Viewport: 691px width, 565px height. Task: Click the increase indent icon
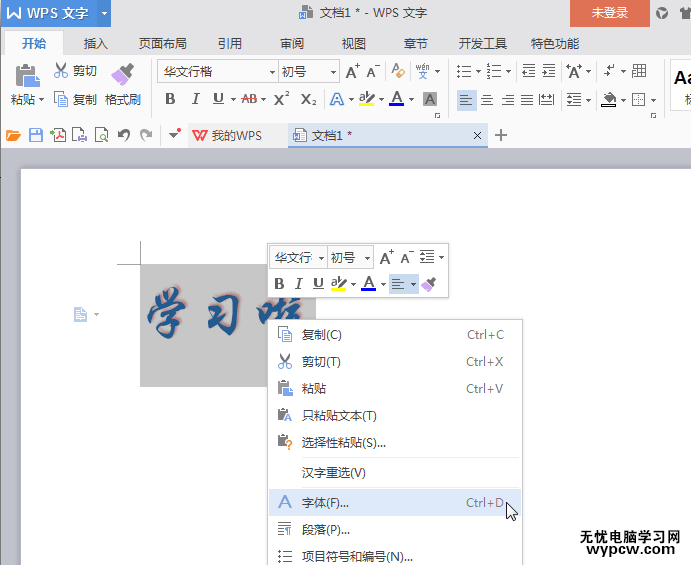549,71
